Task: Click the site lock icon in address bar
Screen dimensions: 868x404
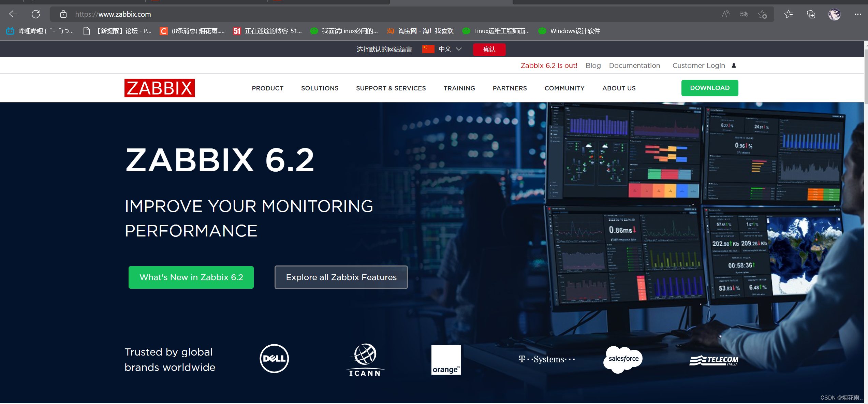Action: (63, 14)
